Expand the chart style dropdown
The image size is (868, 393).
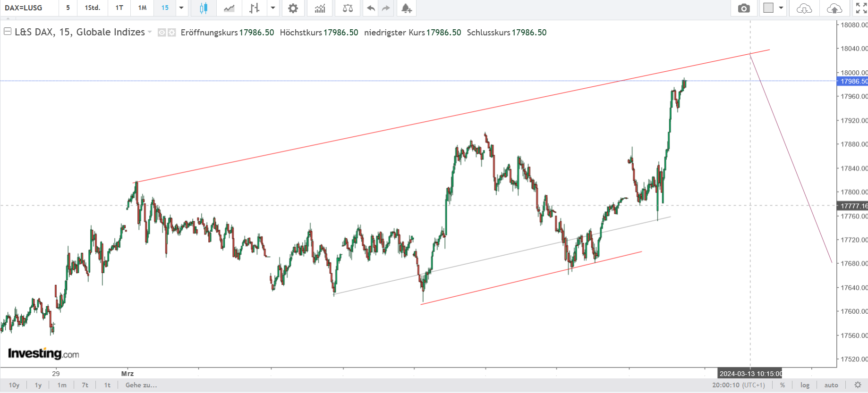pyautogui.click(x=273, y=8)
